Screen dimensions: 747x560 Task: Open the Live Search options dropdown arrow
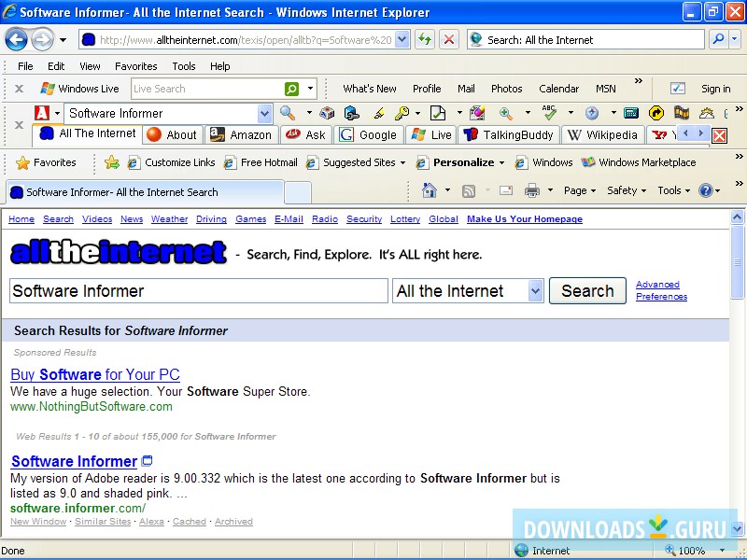pyautogui.click(x=310, y=89)
